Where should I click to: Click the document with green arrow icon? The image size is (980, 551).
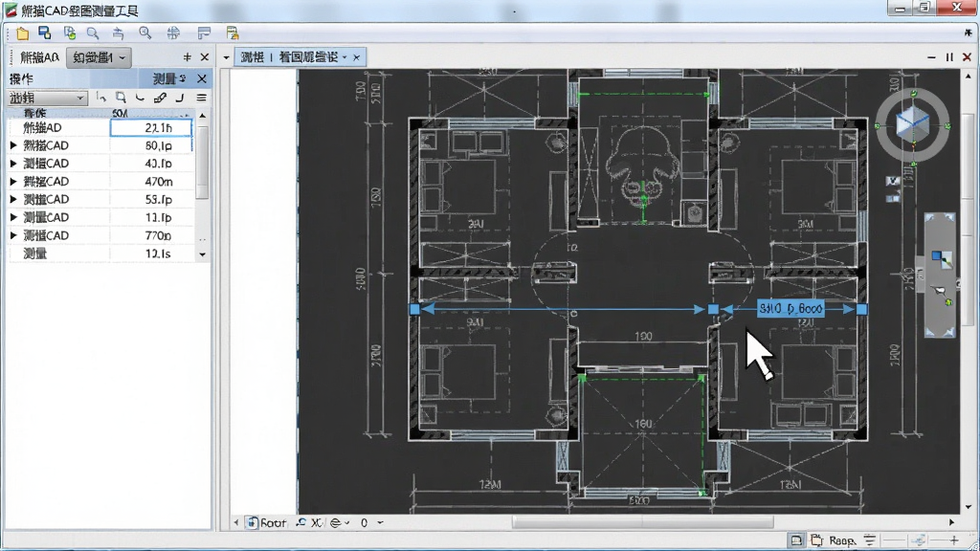click(69, 33)
